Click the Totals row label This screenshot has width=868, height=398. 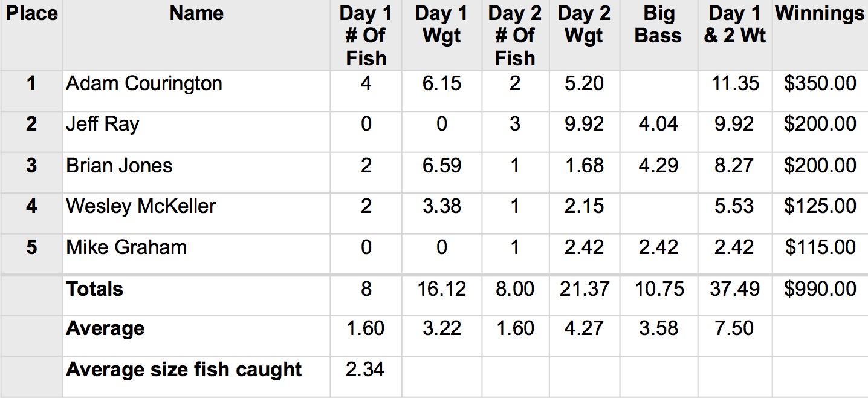95,289
